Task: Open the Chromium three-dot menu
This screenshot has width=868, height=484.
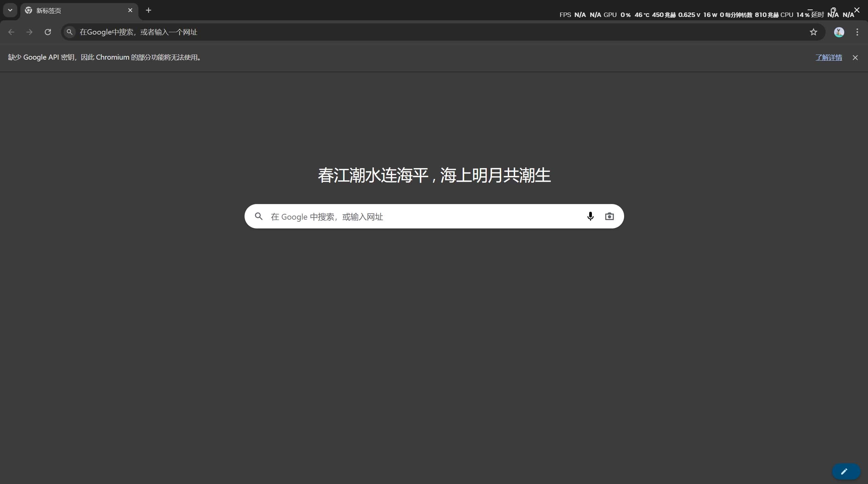Action: (857, 32)
